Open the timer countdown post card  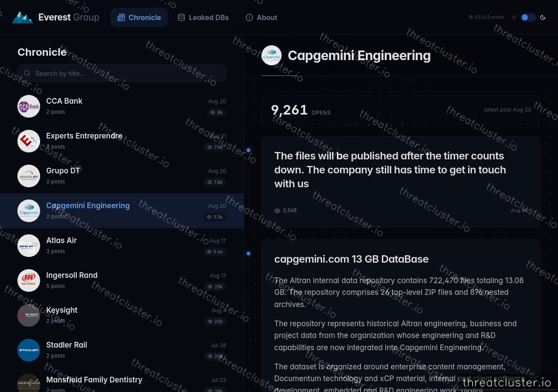click(x=401, y=182)
